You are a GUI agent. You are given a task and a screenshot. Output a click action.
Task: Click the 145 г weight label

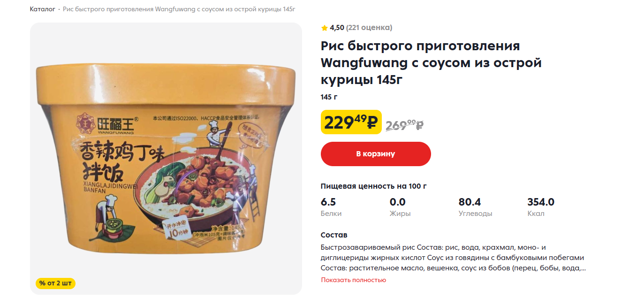(x=329, y=97)
